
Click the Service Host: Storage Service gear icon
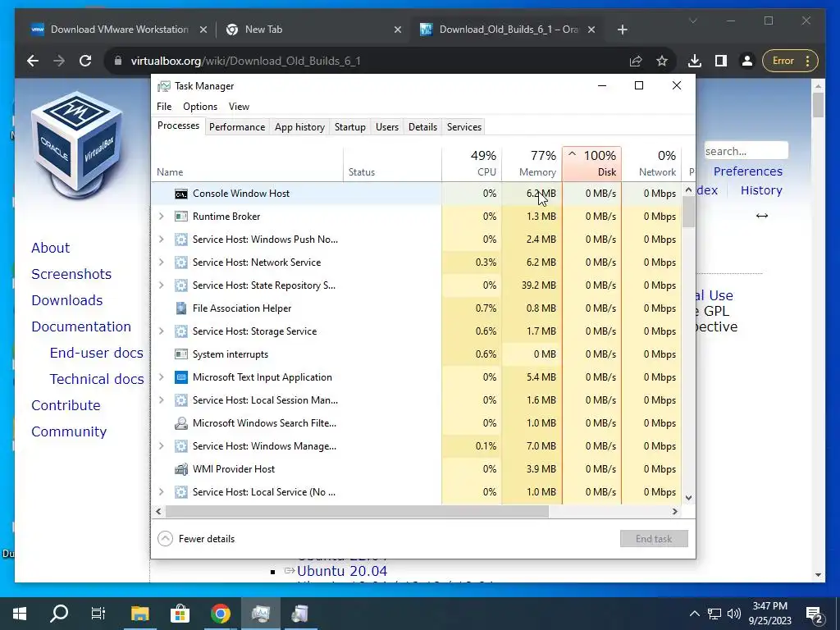181,331
